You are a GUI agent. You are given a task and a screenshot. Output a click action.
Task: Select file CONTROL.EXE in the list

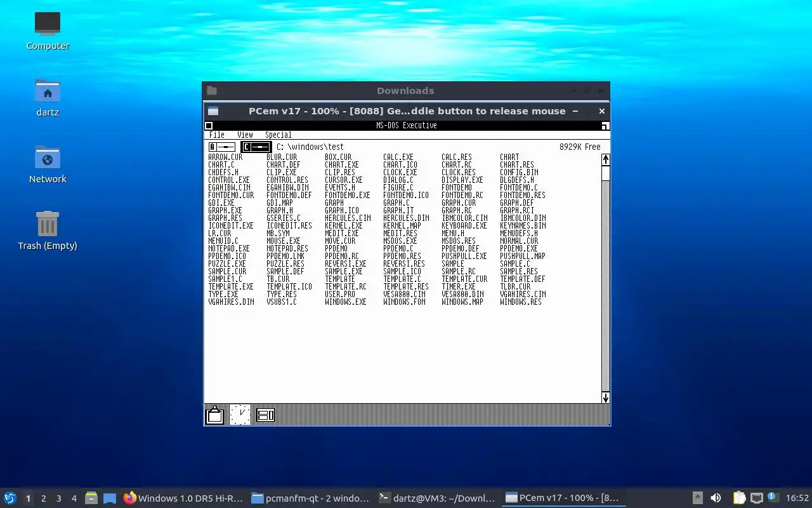(229, 180)
